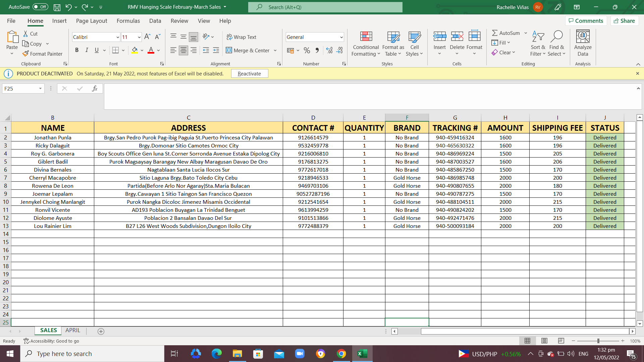
Task: Open Format as Table gallery
Action: click(393, 44)
